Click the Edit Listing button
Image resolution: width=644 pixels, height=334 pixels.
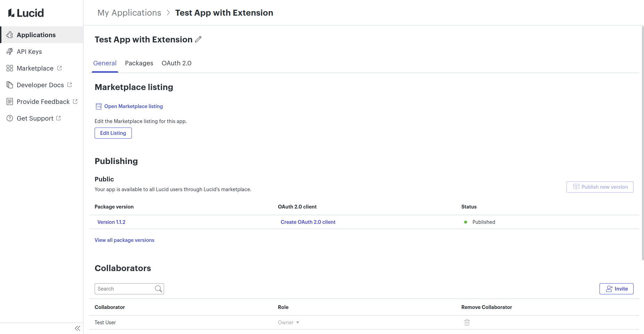click(x=113, y=133)
